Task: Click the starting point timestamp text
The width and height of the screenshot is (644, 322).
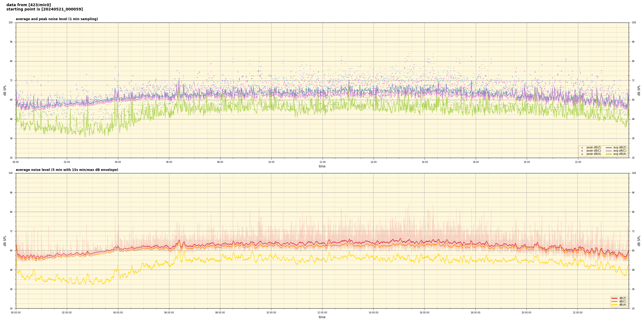Action: (45, 9)
